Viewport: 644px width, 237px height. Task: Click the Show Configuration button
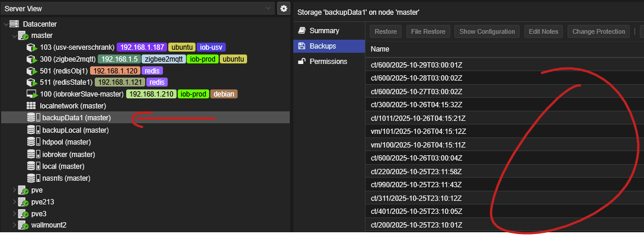point(488,31)
